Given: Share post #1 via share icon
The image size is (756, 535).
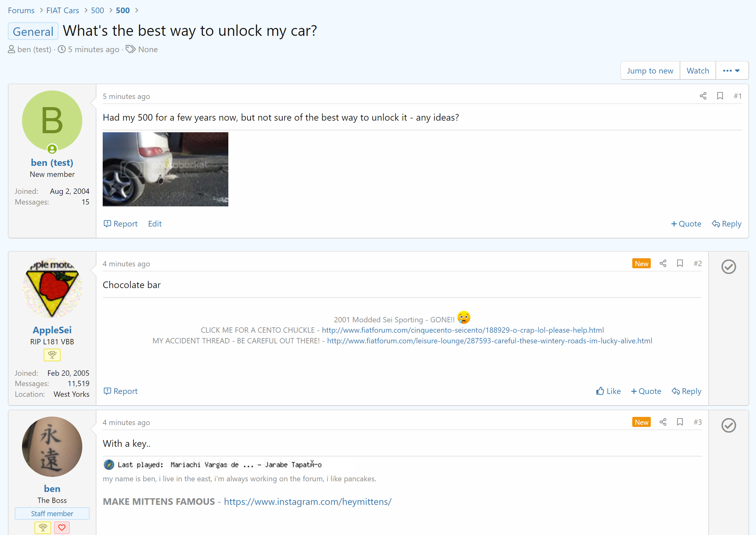Looking at the screenshot, I should [x=703, y=96].
